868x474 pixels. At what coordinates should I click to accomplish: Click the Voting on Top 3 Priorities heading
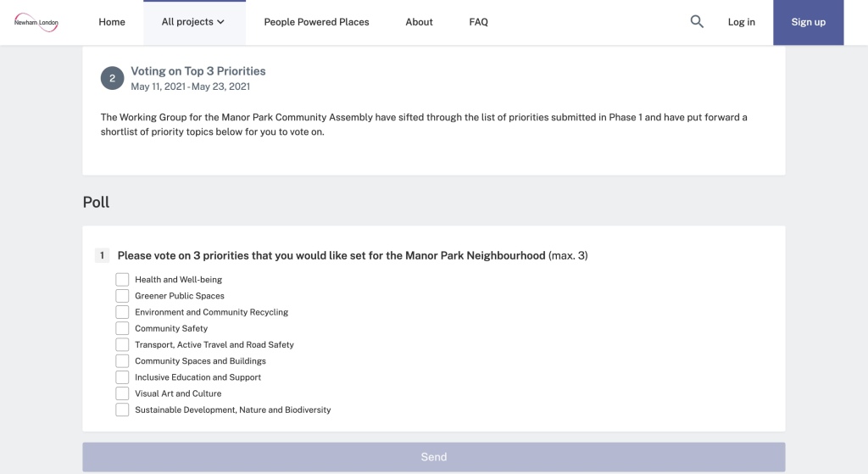click(x=198, y=71)
